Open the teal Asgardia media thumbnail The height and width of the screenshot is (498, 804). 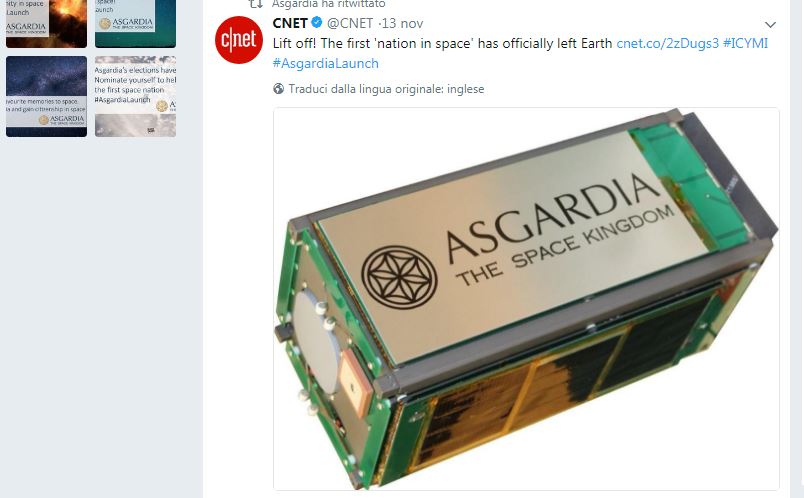135,24
